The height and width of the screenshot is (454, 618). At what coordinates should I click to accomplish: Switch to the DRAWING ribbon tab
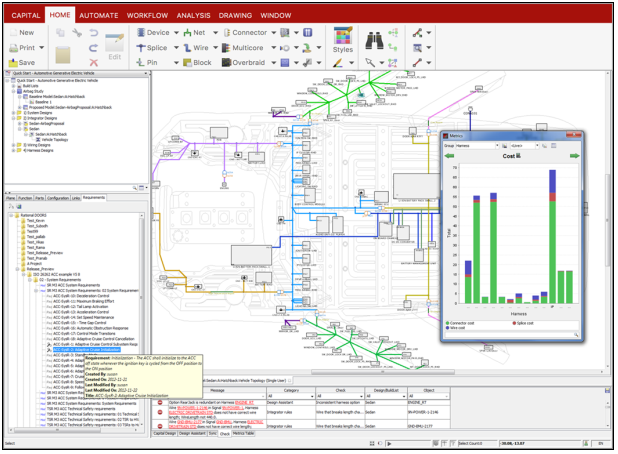(235, 16)
